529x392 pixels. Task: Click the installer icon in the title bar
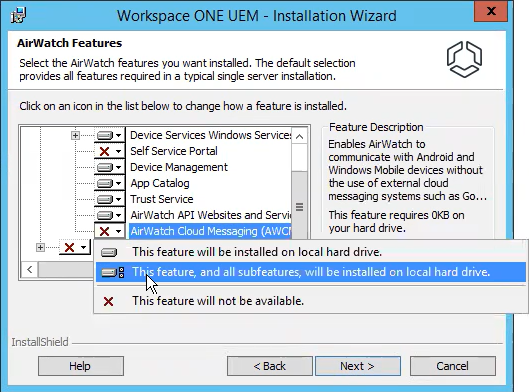[x=18, y=16]
